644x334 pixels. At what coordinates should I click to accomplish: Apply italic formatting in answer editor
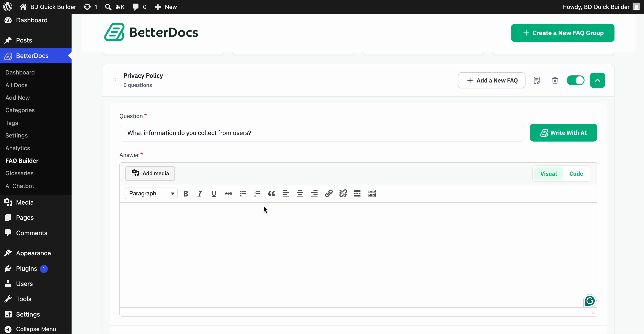[x=199, y=194]
